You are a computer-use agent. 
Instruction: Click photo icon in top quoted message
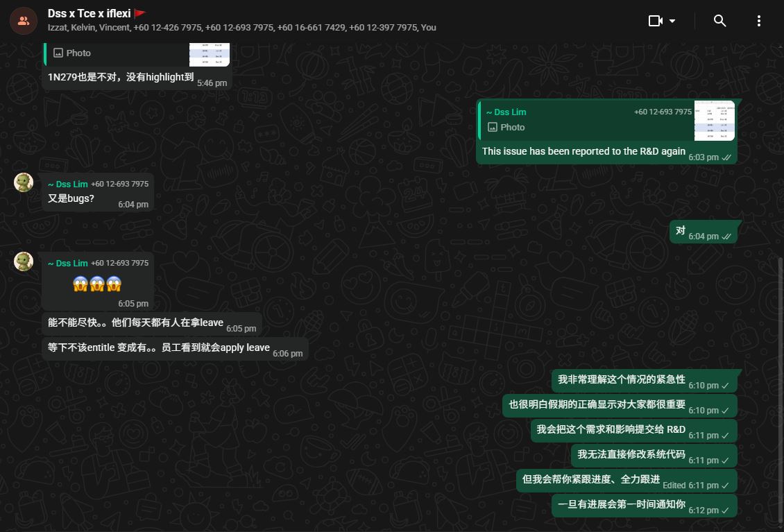click(x=58, y=53)
